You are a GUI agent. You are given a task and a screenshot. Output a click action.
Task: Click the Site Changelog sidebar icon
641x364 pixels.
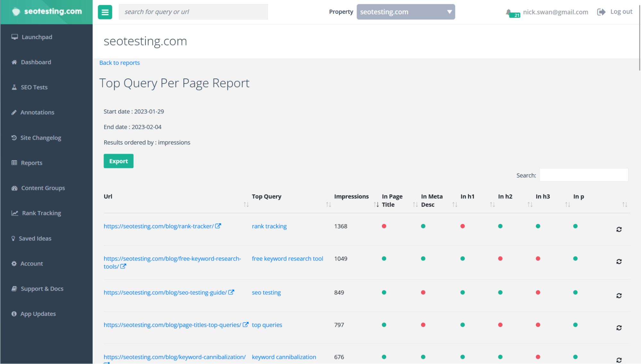(14, 137)
